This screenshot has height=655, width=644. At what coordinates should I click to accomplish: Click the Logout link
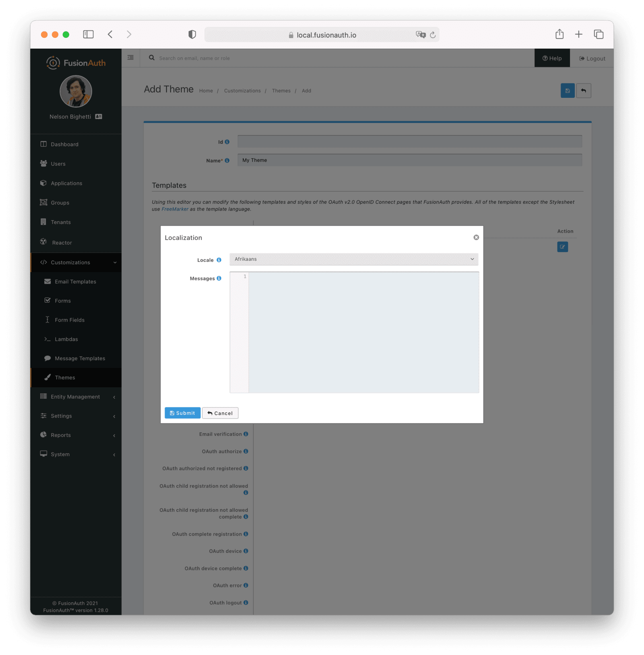[x=592, y=58]
